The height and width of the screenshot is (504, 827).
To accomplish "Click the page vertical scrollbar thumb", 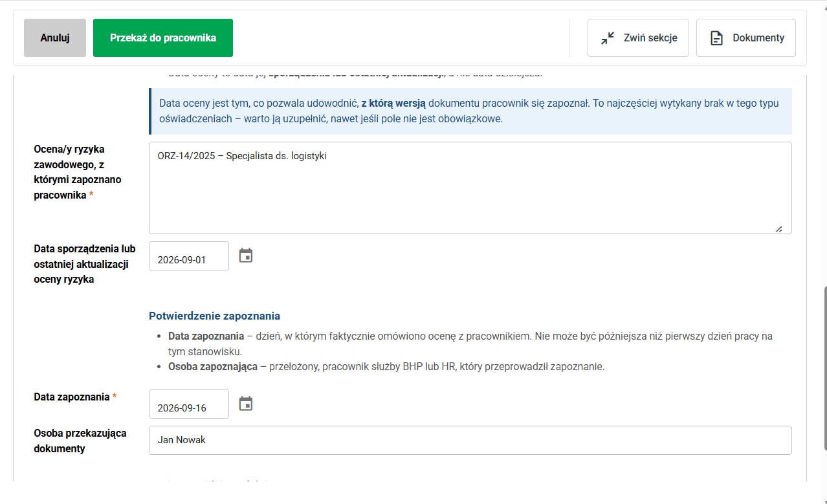I will click(824, 369).
